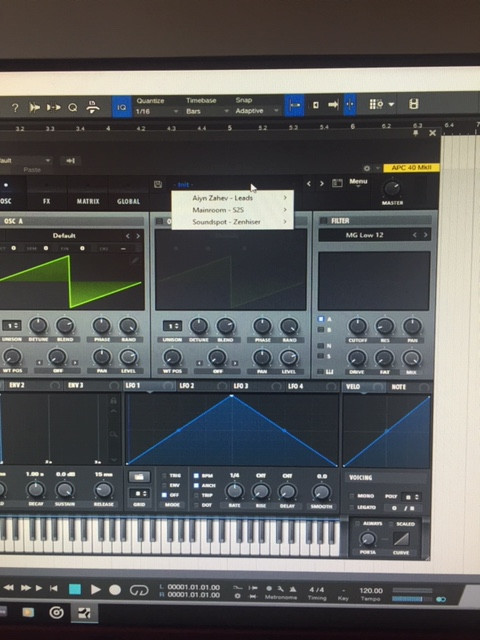Image resolution: width=480 pixels, height=640 pixels.
Task: Select the APC 40 MkII controller label
Action: coord(411,168)
